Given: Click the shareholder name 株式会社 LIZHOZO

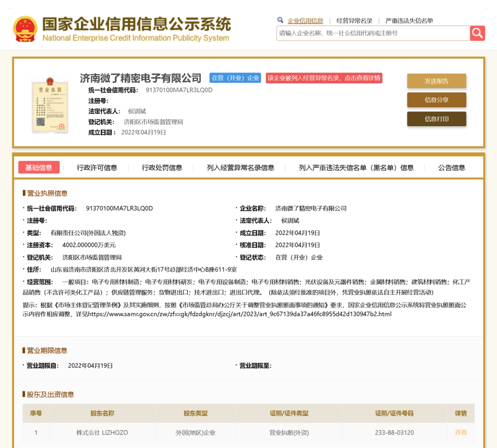Looking at the screenshot, I should pos(102,432).
